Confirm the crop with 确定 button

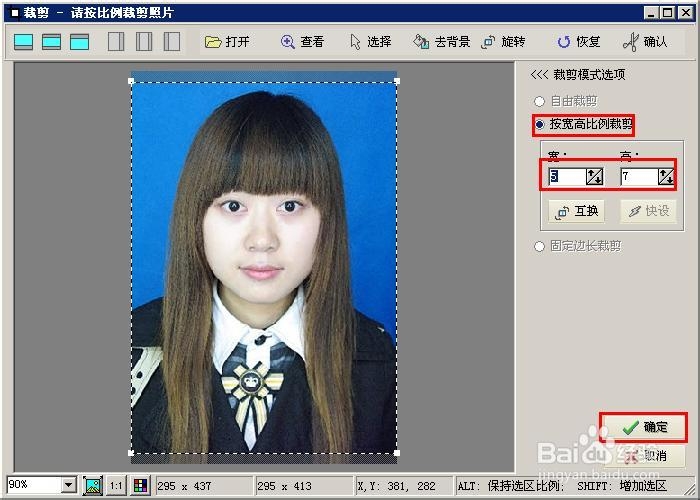643,427
